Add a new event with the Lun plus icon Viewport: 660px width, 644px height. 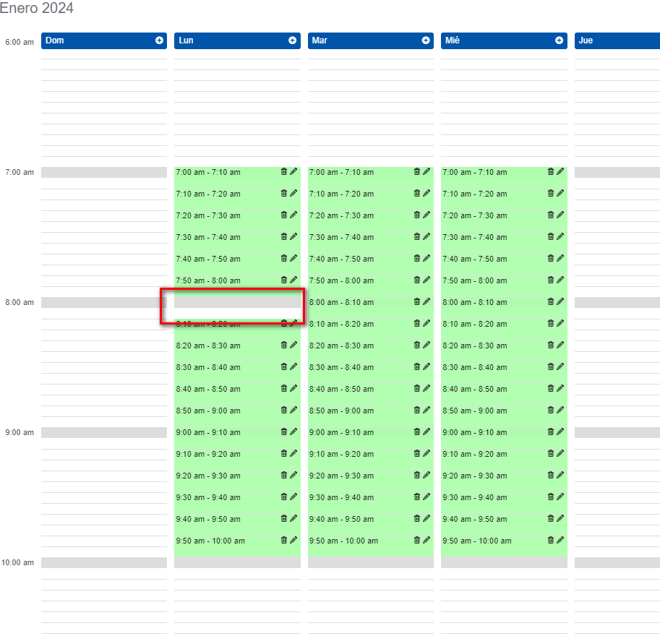pos(291,40)
